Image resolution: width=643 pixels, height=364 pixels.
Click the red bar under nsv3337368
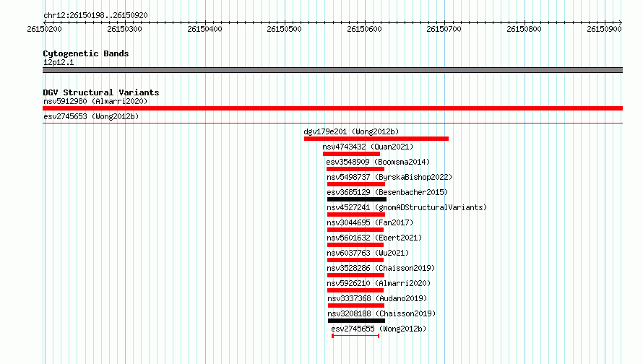(356, 305)
